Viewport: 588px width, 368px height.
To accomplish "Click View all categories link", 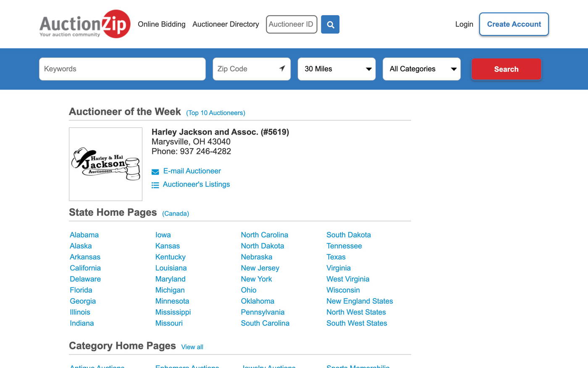I will click(192, 347).
